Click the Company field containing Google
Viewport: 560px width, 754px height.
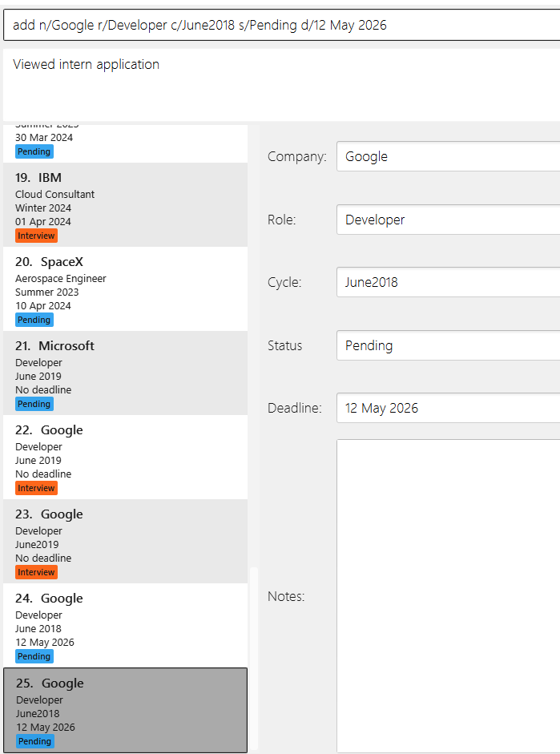tap(448, 156)
